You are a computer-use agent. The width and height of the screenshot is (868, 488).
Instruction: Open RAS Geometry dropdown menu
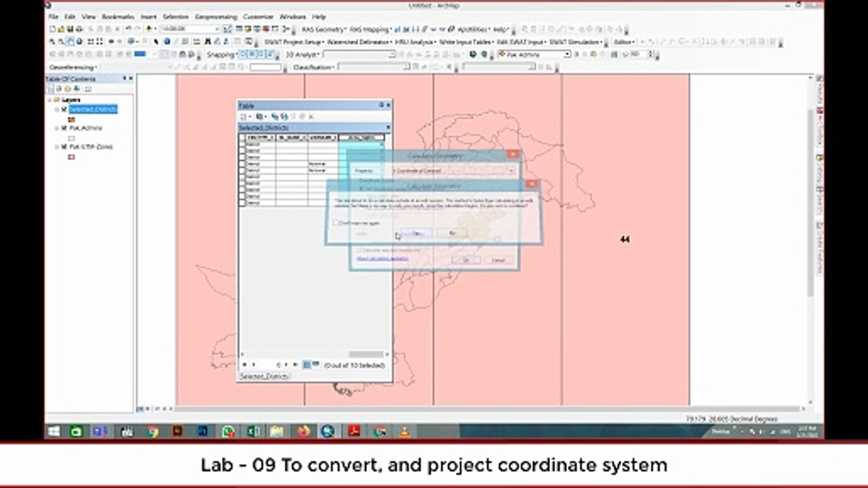[x=324, y=29]
